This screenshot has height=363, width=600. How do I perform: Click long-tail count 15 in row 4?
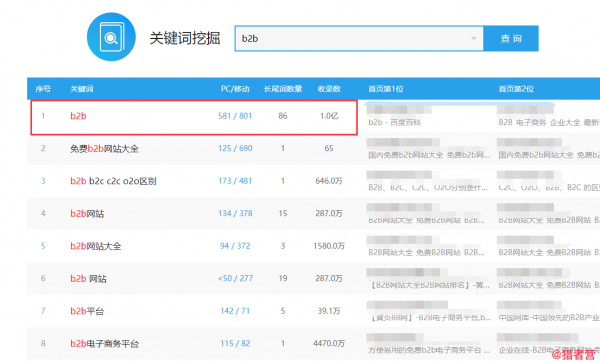[x=283, y=213]
